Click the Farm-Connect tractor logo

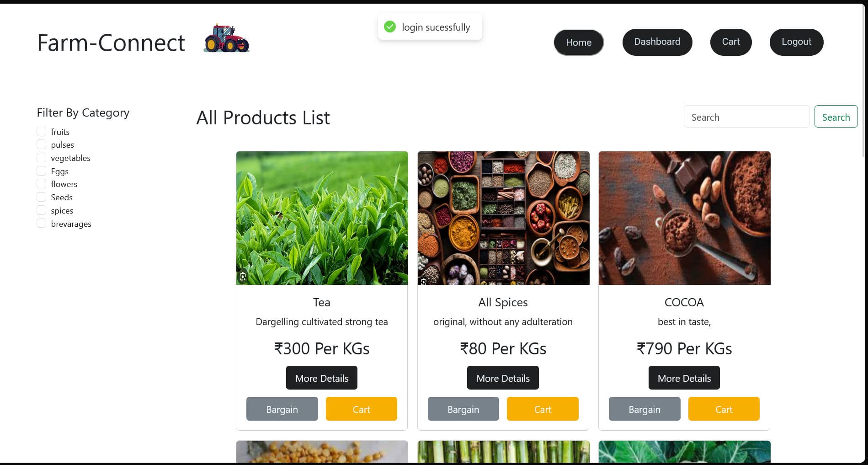226,38
